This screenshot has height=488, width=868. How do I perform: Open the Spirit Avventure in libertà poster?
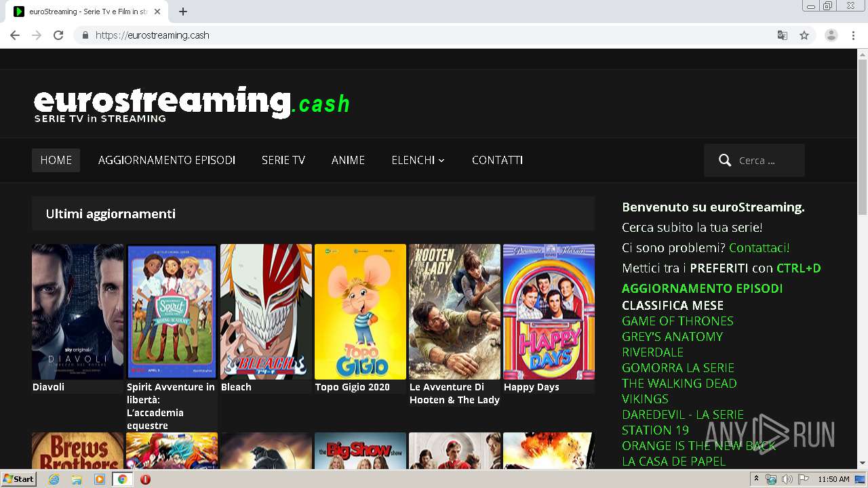coord(172,312)
